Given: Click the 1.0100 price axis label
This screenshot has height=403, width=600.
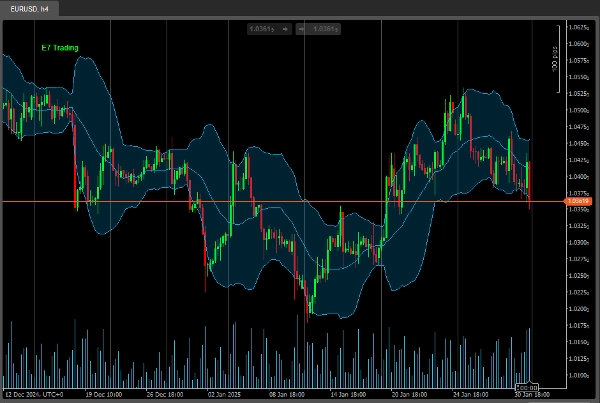Looking at the screenshot, I should 578,375.
